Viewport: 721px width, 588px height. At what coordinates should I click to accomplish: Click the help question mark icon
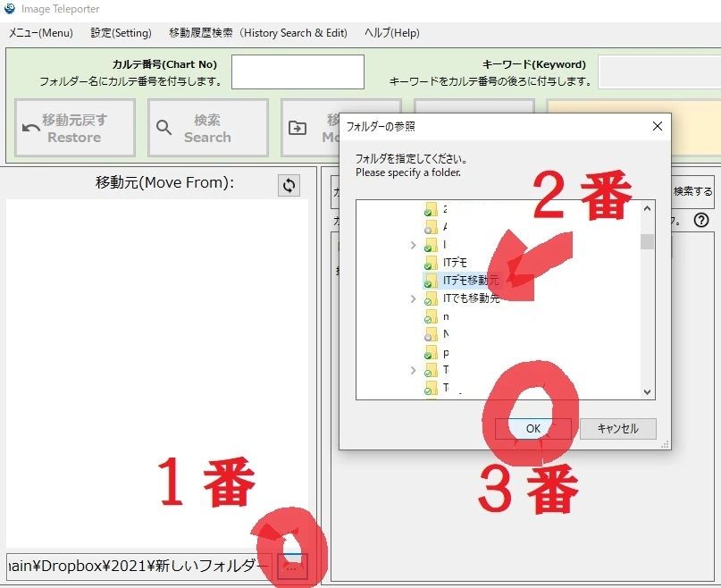[701, 220]
